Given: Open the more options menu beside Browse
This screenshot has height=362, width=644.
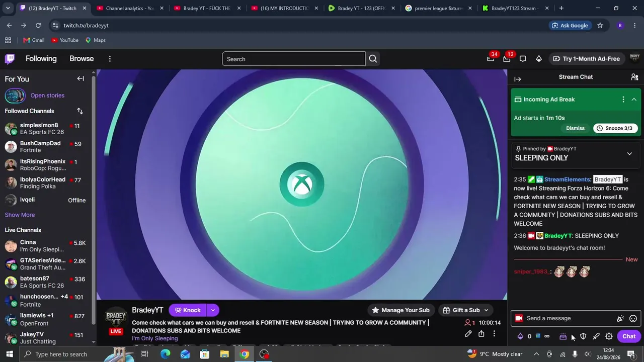Looking at the screenshot, I should tap(110, 59).
